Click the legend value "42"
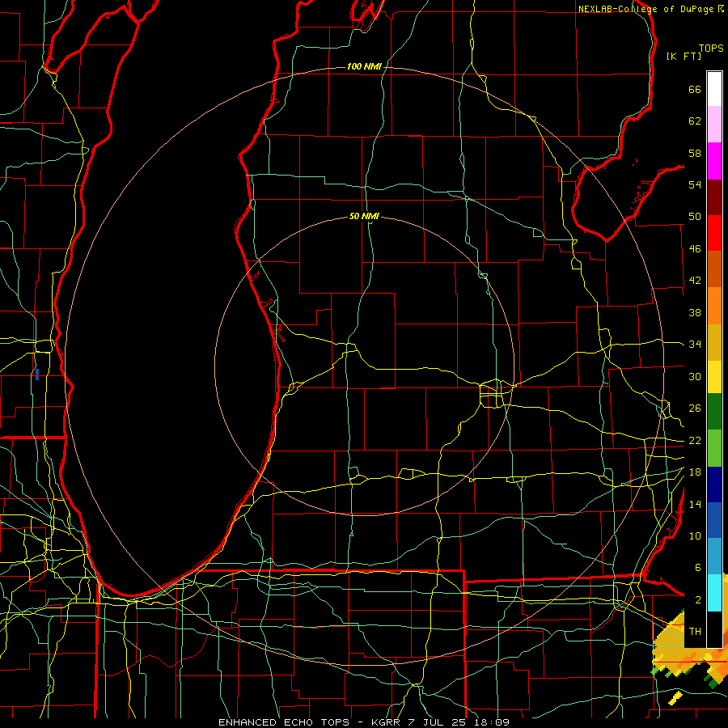 click(x=695, y=281)
